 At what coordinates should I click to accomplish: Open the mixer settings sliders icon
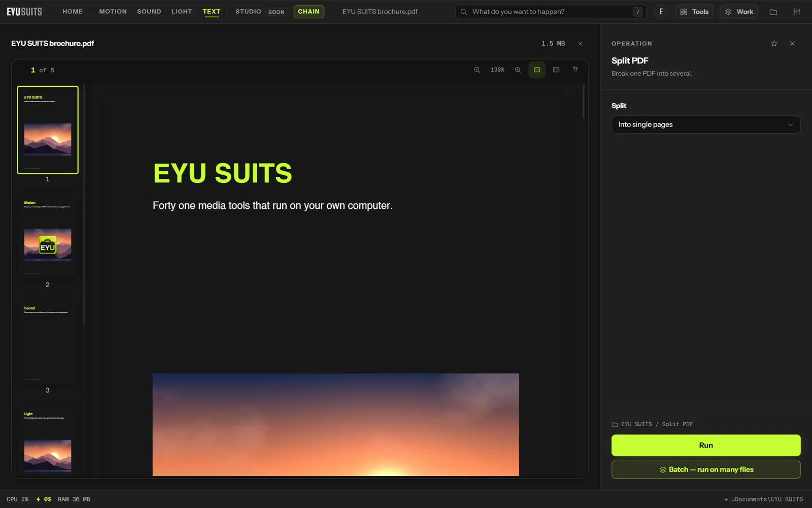pos(797,12)
